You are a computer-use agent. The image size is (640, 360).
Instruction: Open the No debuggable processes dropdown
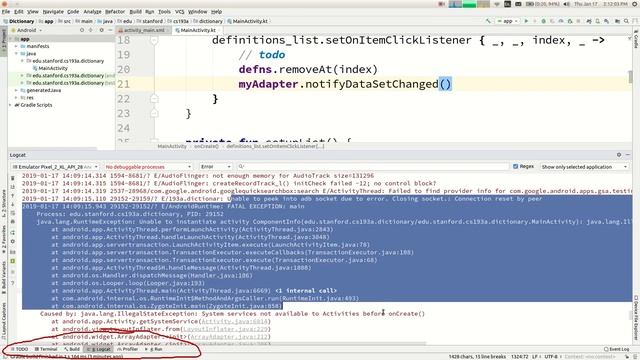click(147, 167)
